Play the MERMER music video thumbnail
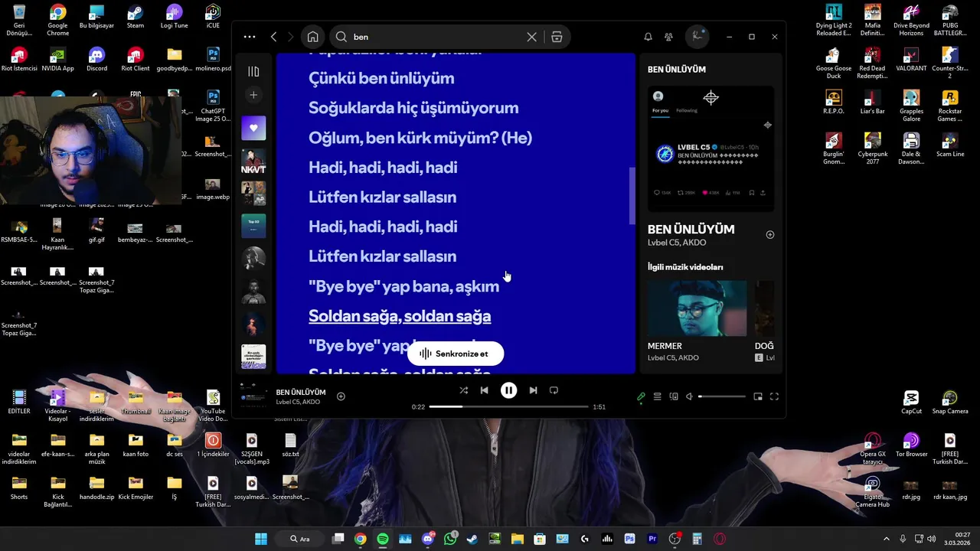980x551 pixels. (x=697, y=308)
